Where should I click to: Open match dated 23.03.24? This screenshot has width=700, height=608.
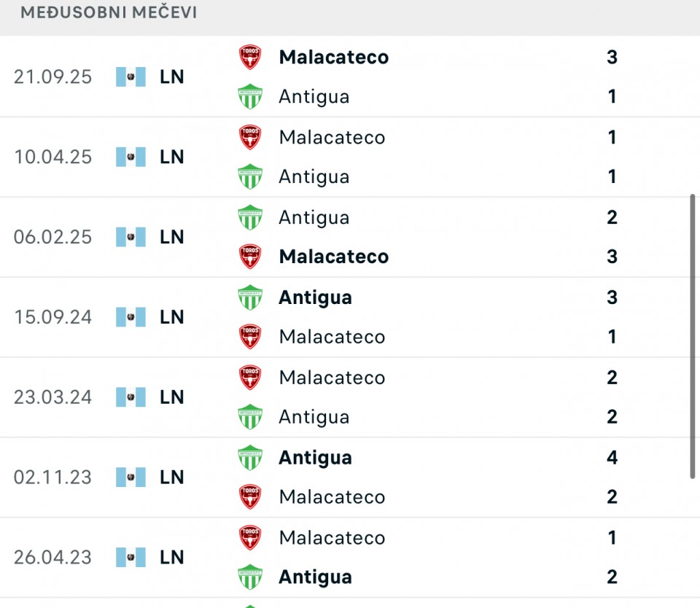pyautogui.click(x=52, y=397)
